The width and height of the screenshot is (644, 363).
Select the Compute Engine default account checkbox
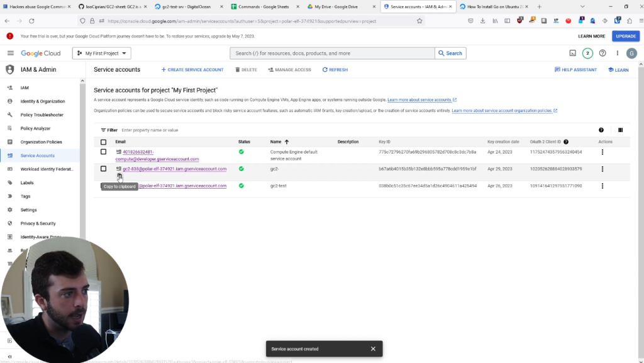[104, 152]
